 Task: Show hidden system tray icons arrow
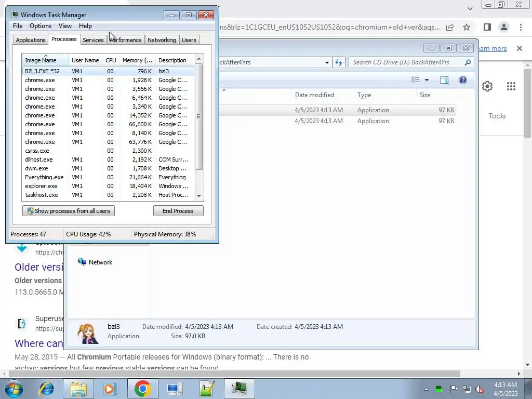(426, 389)
